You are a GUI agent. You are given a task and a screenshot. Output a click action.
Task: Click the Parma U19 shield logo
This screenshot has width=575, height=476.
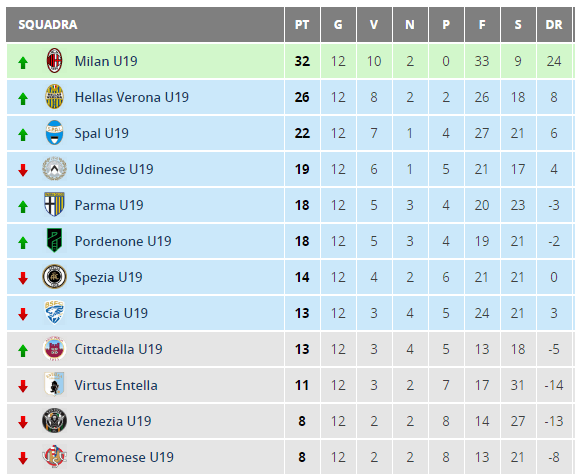54,205
